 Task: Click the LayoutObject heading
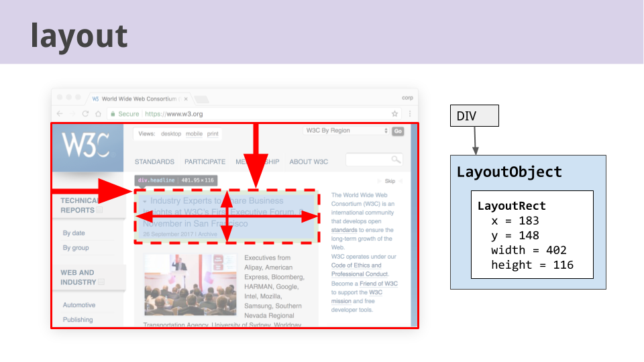pos(509,172)
